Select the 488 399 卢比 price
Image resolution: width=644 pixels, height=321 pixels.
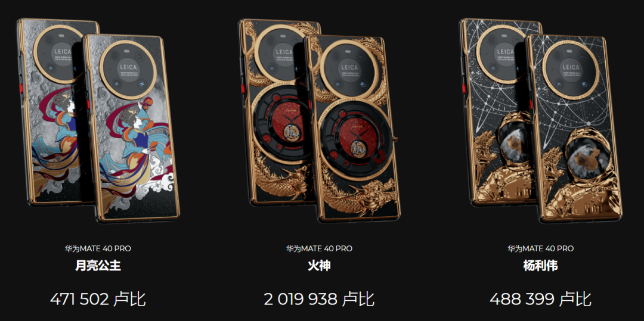[540, 300]
